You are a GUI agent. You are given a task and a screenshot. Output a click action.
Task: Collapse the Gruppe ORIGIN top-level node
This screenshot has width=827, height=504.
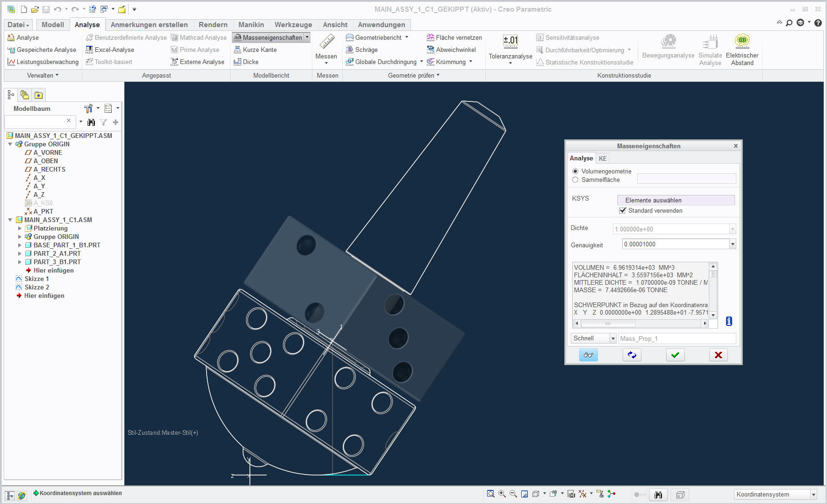click(x=10, y=144)
